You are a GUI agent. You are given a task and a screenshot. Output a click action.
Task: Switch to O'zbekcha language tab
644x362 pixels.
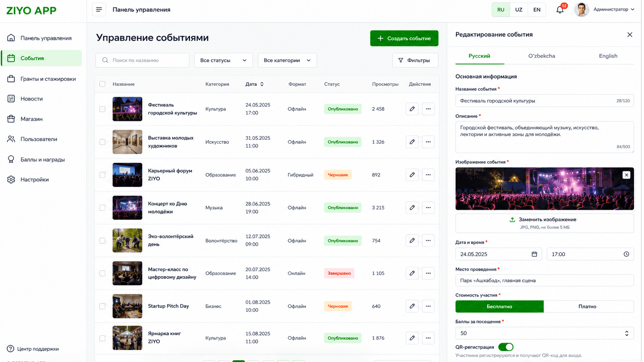(x=542, y=56)
